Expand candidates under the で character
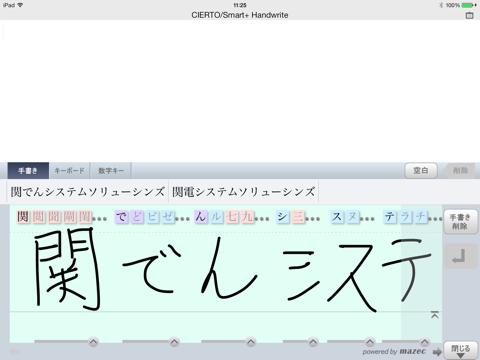Viewport: 480px width, 360px height. 174,342
